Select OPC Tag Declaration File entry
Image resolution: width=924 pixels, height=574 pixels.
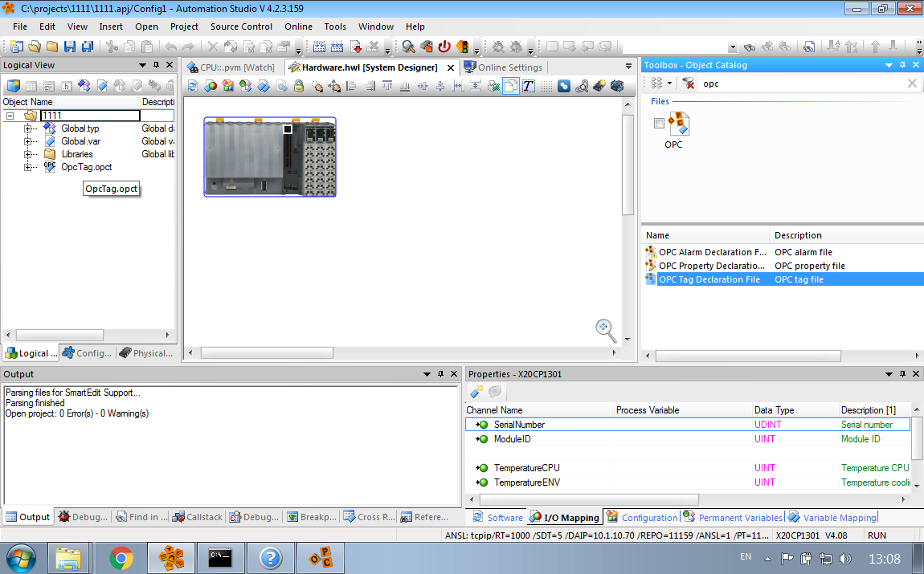click(x=709, y=279)
